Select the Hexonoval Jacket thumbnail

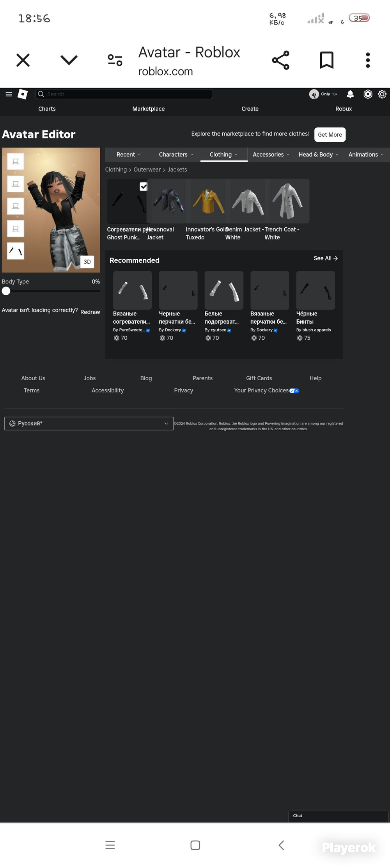click(x=168, y=201)
